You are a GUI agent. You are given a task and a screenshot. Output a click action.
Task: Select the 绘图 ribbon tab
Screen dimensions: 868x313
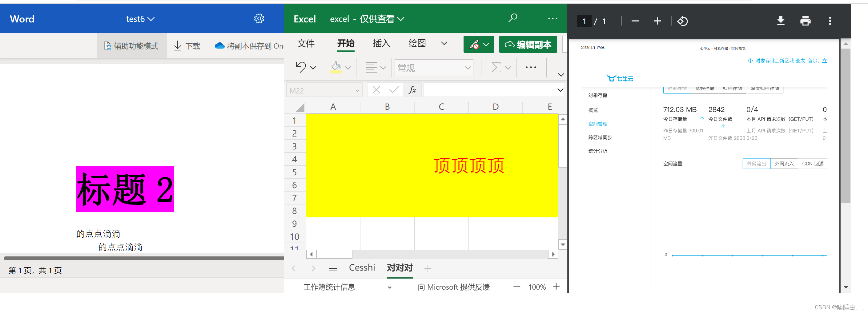(417, 43)
